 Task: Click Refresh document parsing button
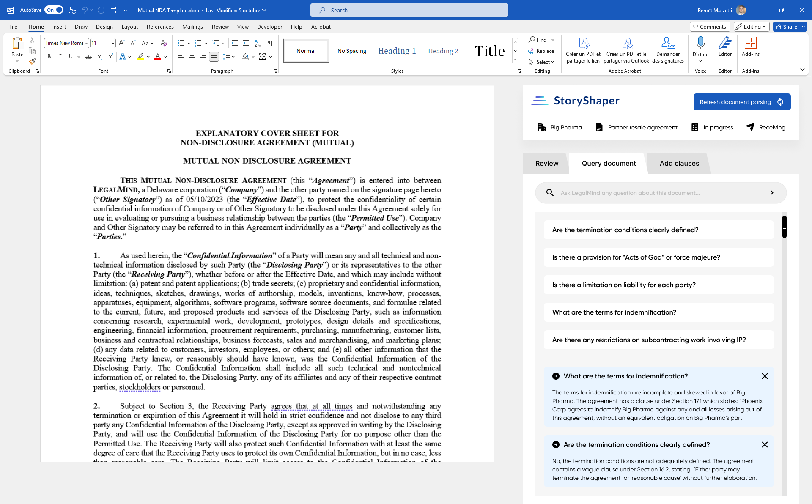pos(742,102)
